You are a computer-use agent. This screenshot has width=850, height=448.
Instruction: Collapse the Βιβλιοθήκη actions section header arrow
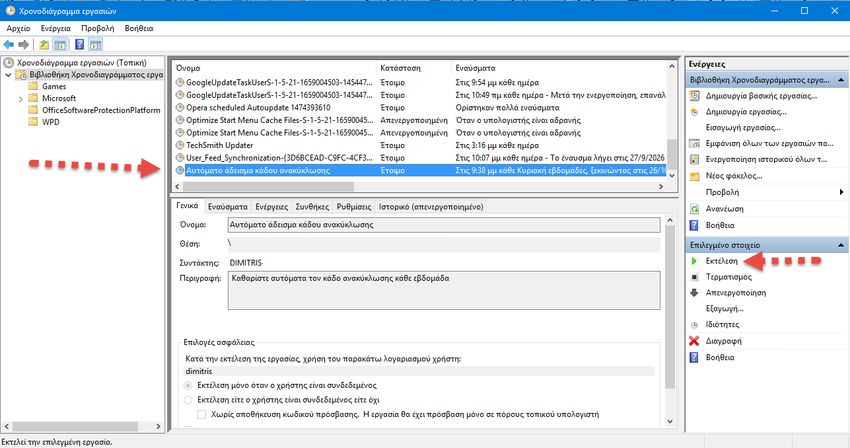841,80
